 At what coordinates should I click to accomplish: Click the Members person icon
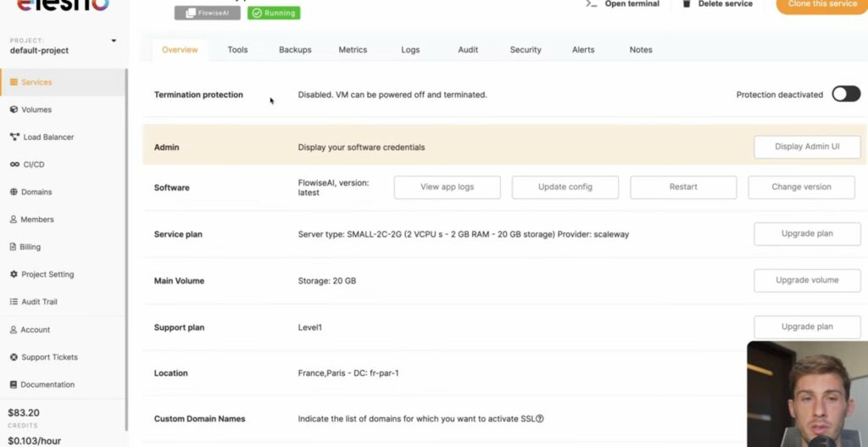coord(14,220)
